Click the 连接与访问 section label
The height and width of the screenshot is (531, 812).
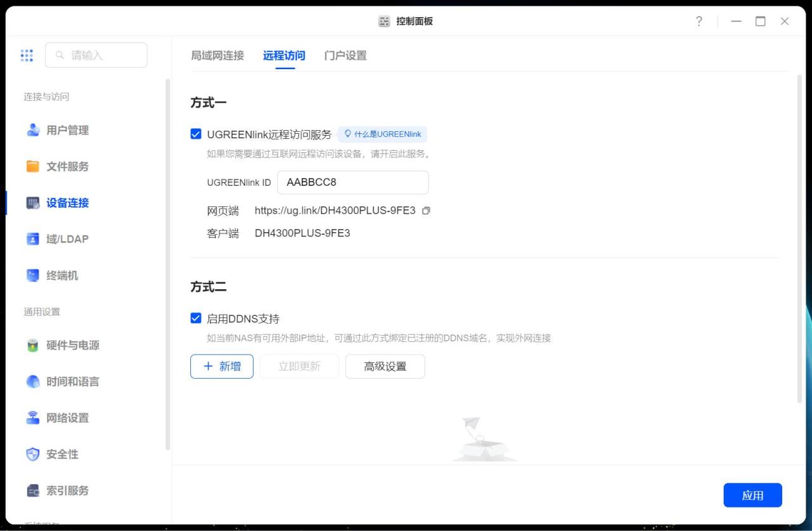pos(46,96)
